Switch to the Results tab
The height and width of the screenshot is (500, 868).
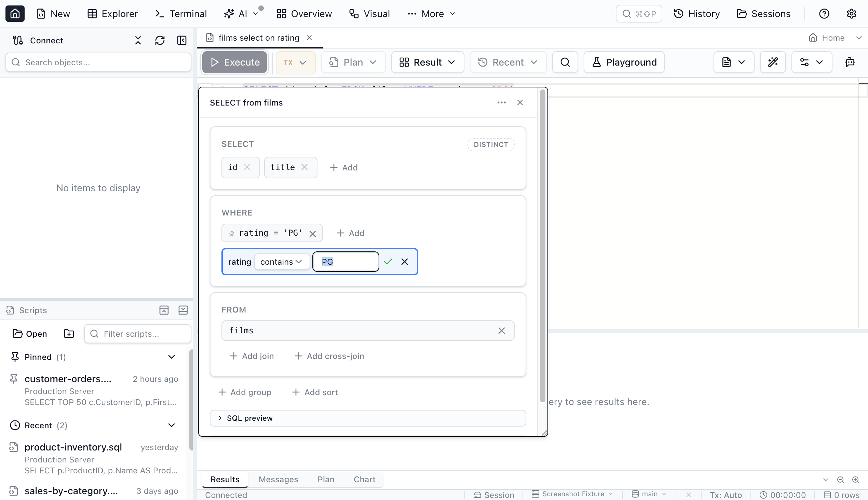(225, 480)
